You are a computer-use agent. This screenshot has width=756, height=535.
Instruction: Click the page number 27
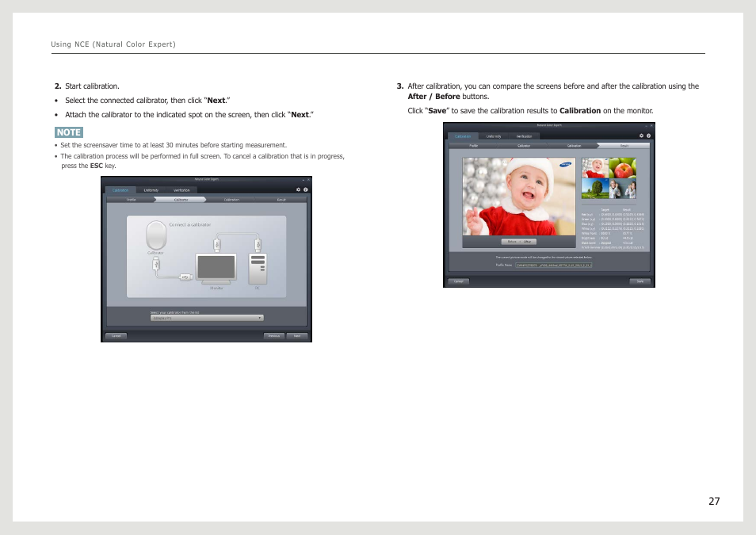714,501
